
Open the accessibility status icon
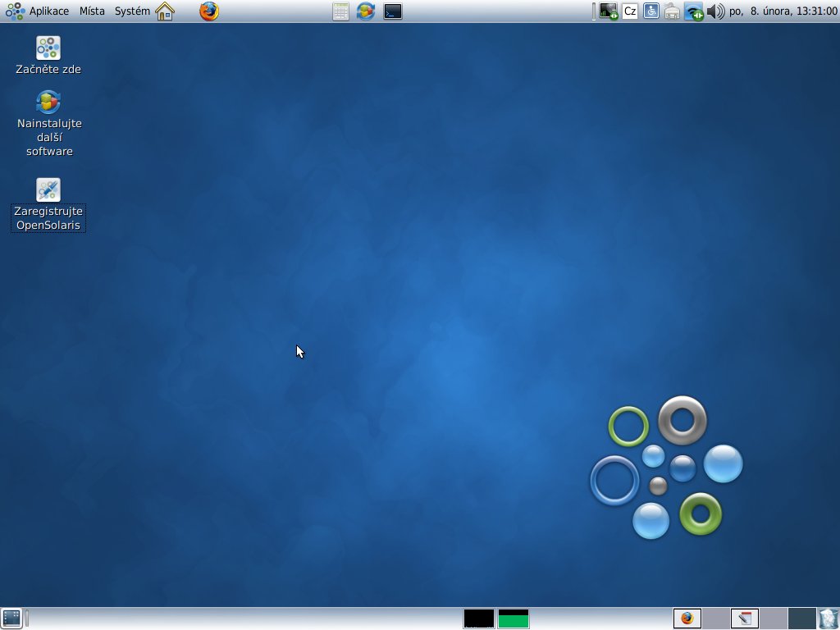pyautogui.click(x=651, y=11)
